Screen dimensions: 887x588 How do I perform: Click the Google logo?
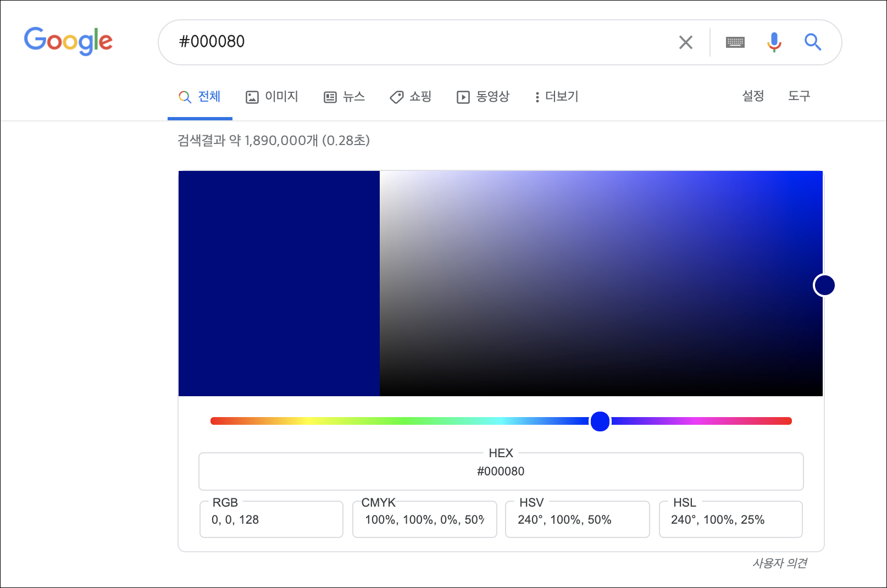pos(68,41)
